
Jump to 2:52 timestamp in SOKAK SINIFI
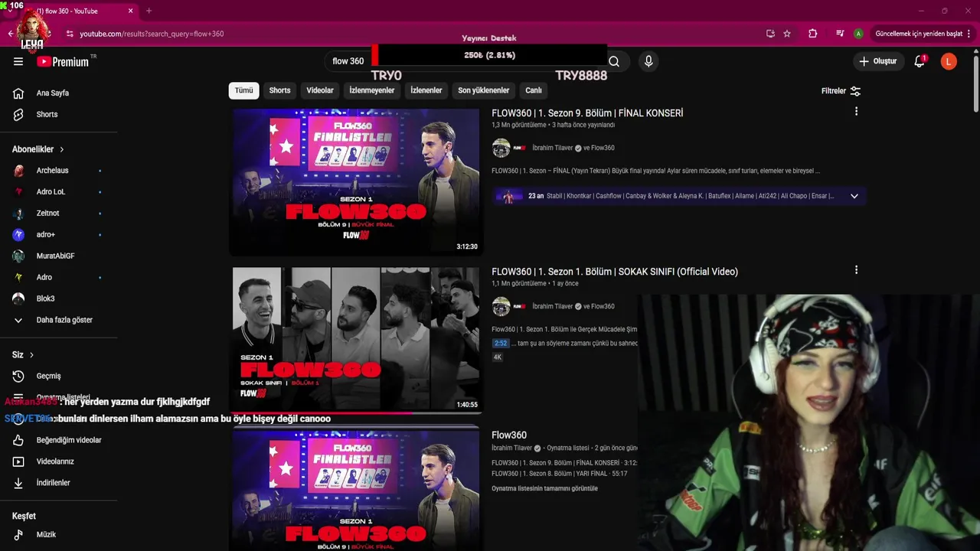tap(500, 344)
